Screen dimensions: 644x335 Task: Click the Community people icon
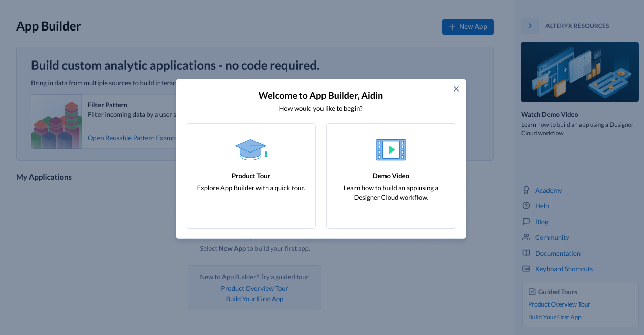(526, 237)
